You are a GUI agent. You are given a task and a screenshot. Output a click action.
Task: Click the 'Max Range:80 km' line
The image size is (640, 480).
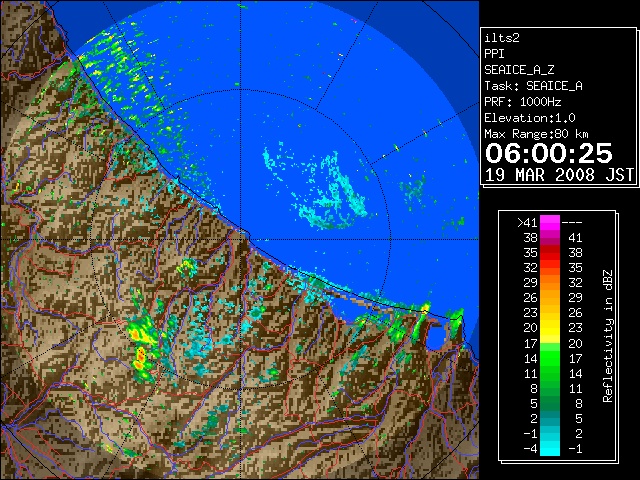point(536,134)
